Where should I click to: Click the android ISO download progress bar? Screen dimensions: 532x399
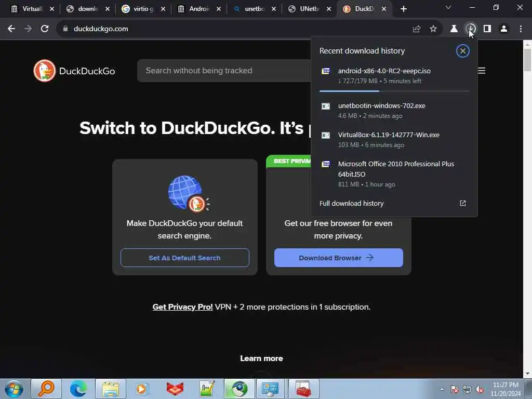point(394,91)
